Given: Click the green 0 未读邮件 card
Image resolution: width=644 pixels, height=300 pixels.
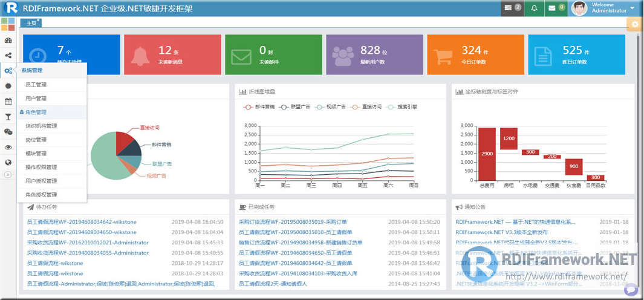Looking at the screenshot, I should coord(273,54).
